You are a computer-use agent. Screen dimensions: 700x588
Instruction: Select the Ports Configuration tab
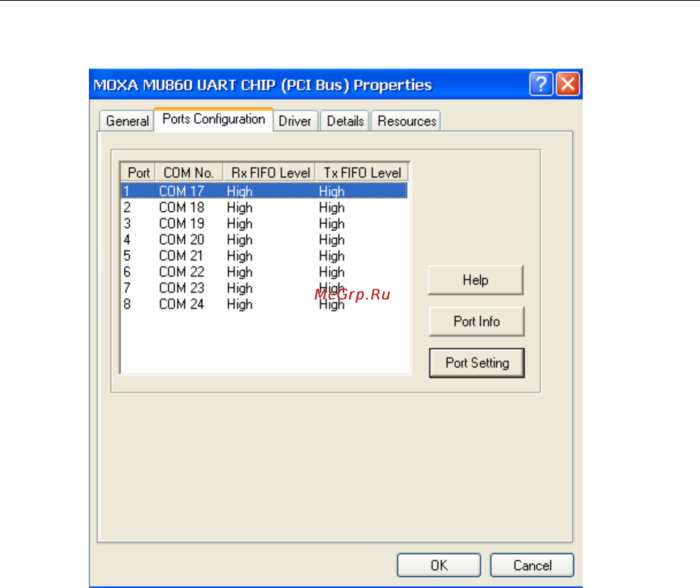[214, 119]
